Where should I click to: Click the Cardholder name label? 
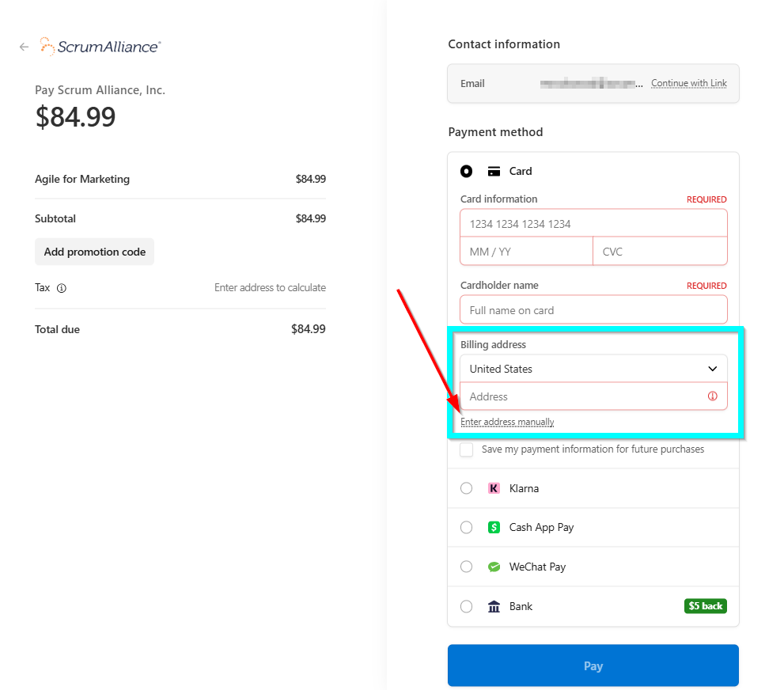pyautogui.click(x=499, y=285)
